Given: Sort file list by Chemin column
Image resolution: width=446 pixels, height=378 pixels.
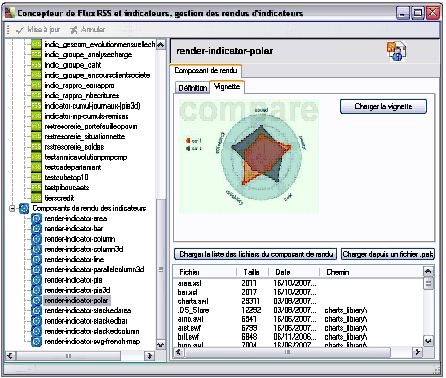Looking at the screenshot, I should coord(371,272).
